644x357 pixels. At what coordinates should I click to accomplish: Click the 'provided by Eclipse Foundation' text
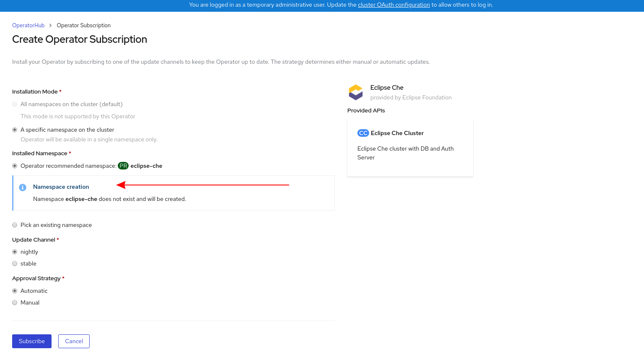click(411, 97)
